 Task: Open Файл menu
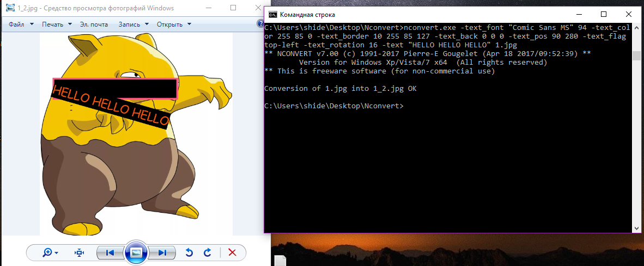16,24
